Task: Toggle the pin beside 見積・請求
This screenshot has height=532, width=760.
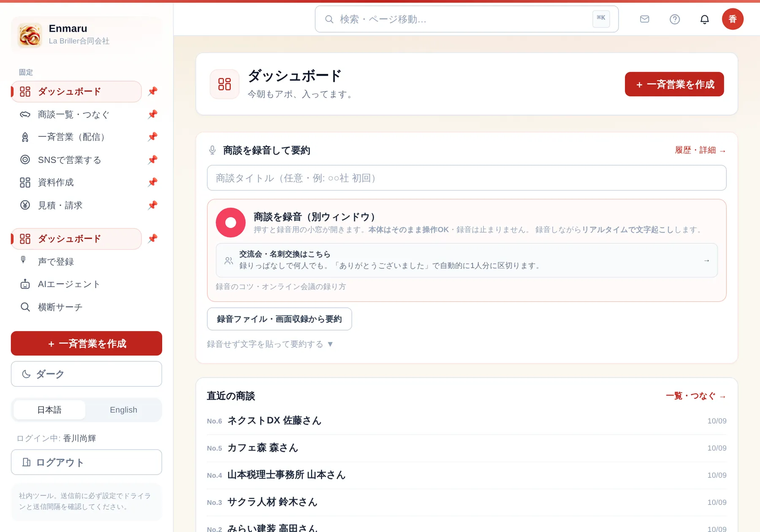Action: 153,205
